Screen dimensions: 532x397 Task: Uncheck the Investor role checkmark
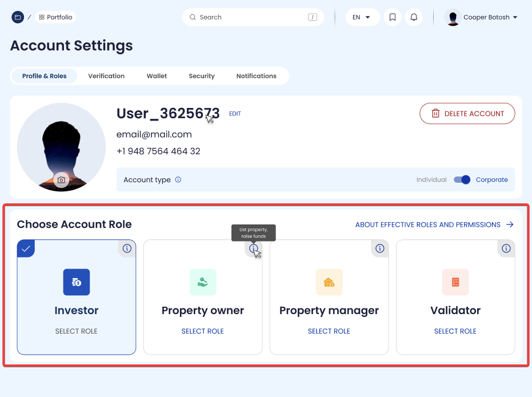coord(26,248)
